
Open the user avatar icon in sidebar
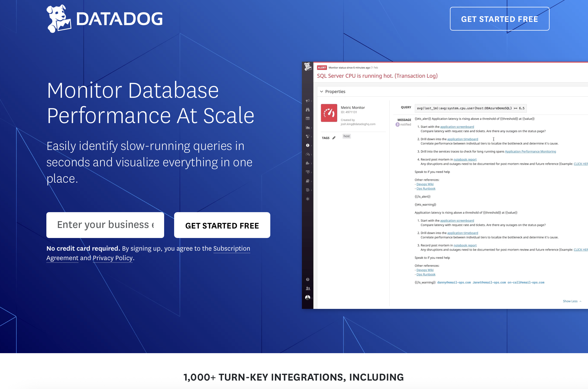[x=307, y=298]
